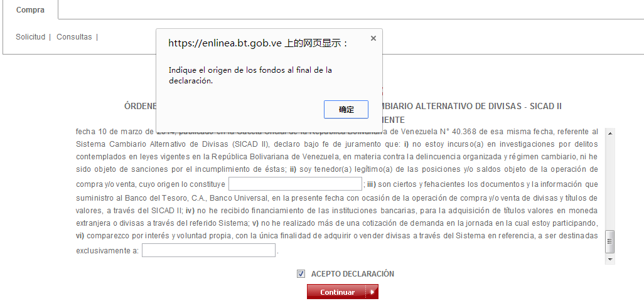Click the arrow icon on the Continuar button

coord(372,292)
